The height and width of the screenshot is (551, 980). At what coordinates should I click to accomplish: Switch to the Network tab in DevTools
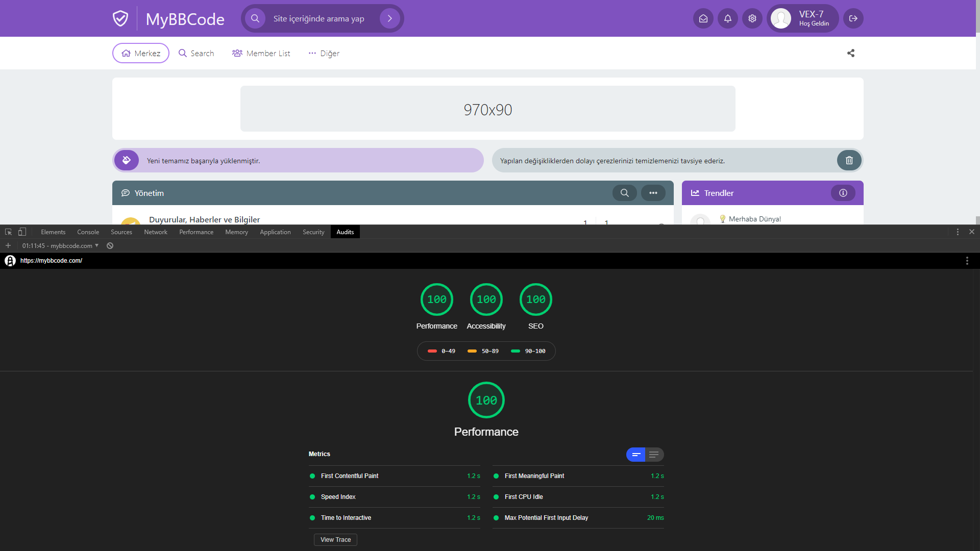coord(155,232)
